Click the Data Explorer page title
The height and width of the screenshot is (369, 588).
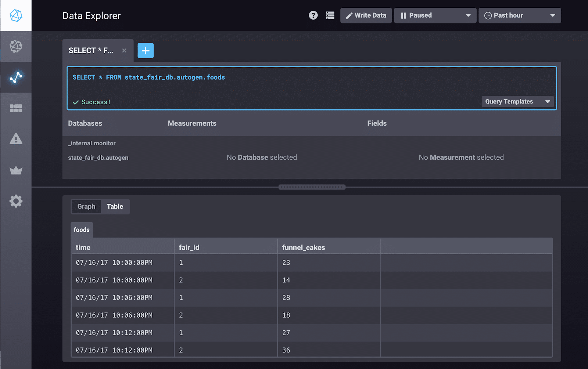click(x=92, y=16)
